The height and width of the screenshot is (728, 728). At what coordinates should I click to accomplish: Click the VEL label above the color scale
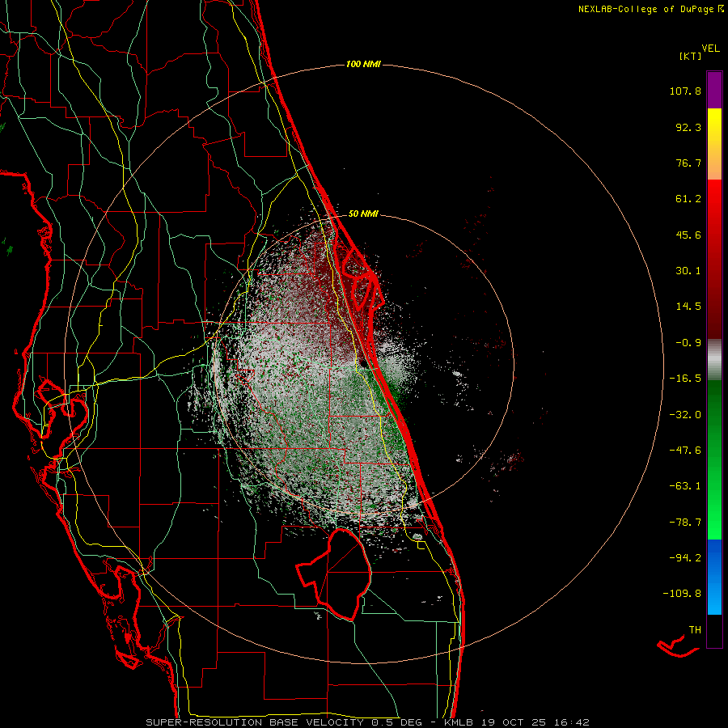(710, 49)
